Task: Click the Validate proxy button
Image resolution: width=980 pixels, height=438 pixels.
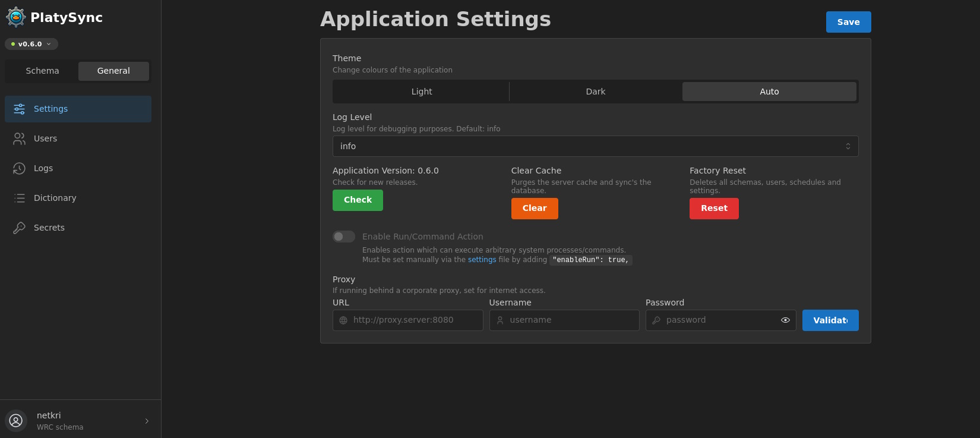Action: (830, 320)
